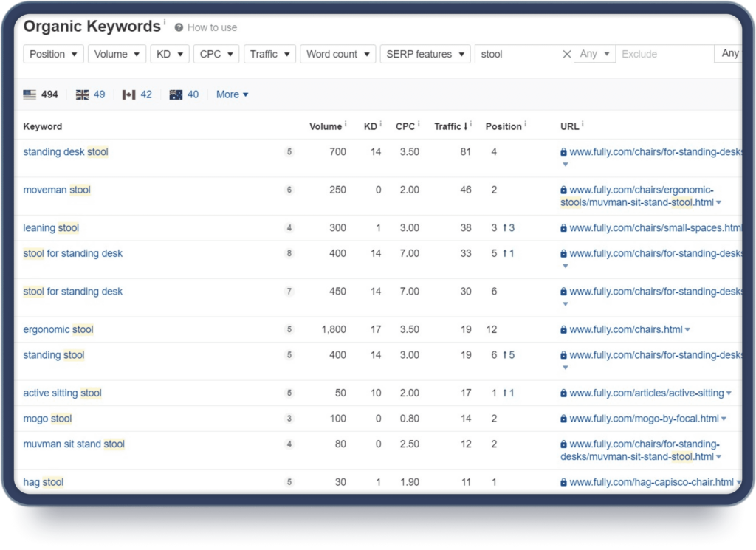756x550 pixels.
Task: Click SERP features badge for moveman stool
Action: click(x=289, y=190)
